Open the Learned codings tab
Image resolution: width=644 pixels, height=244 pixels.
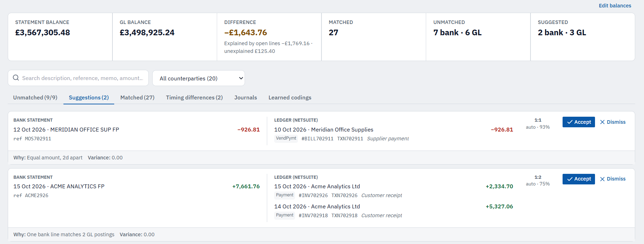pyautogui.click(x=290, y=98)
